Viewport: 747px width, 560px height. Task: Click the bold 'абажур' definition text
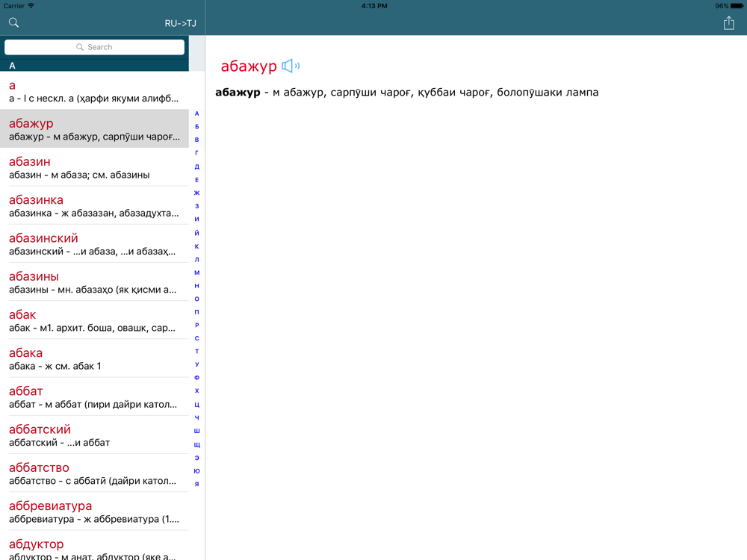click(x=238, y=93)
